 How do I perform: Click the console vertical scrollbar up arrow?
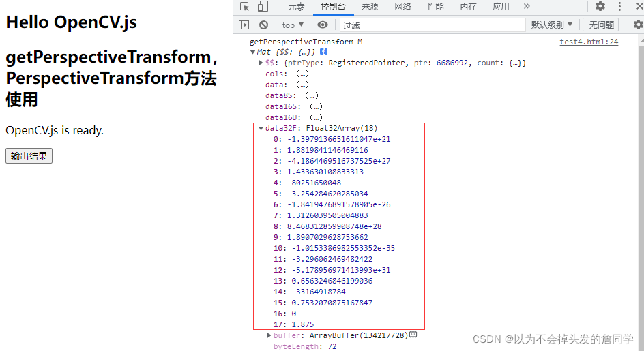pos(641,40)
